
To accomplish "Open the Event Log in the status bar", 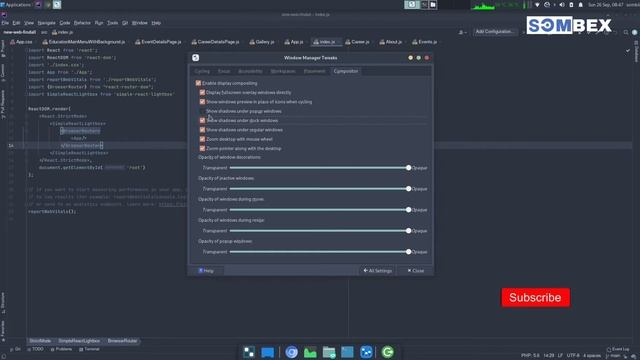I will [x=618, y=349].
